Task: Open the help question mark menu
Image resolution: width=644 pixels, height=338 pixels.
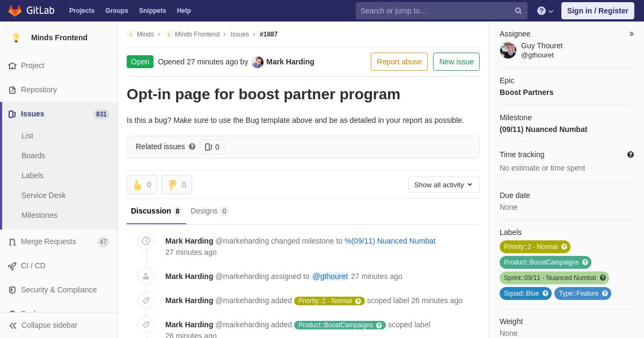Action: click(545, 11)
